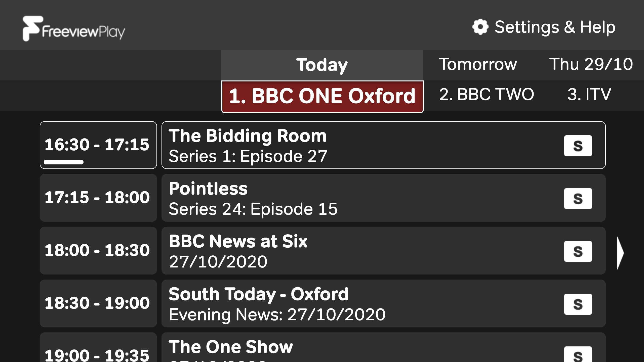Image resolution: width=644 pixels, height=362 pixels.
Task: Click subtitles icon for BBC News at Six
Action: [578, 251]
